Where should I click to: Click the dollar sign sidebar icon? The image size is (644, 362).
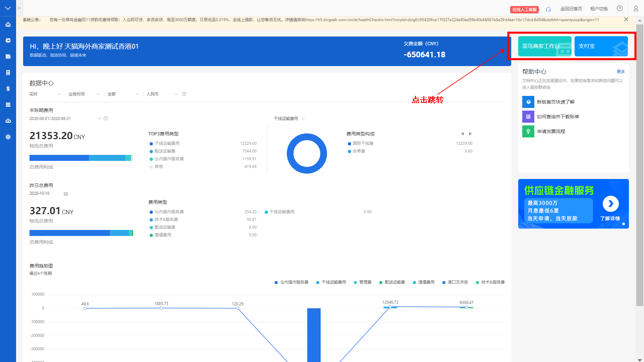8,89
